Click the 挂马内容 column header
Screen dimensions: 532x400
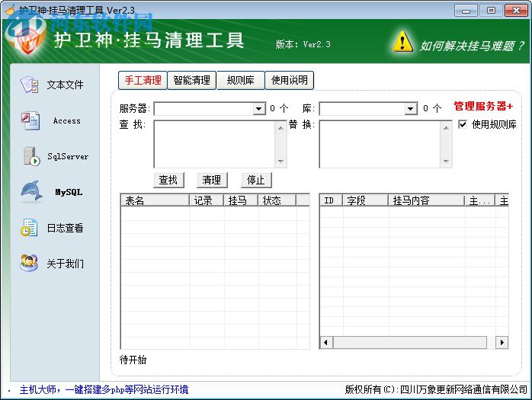pos(427,200)
